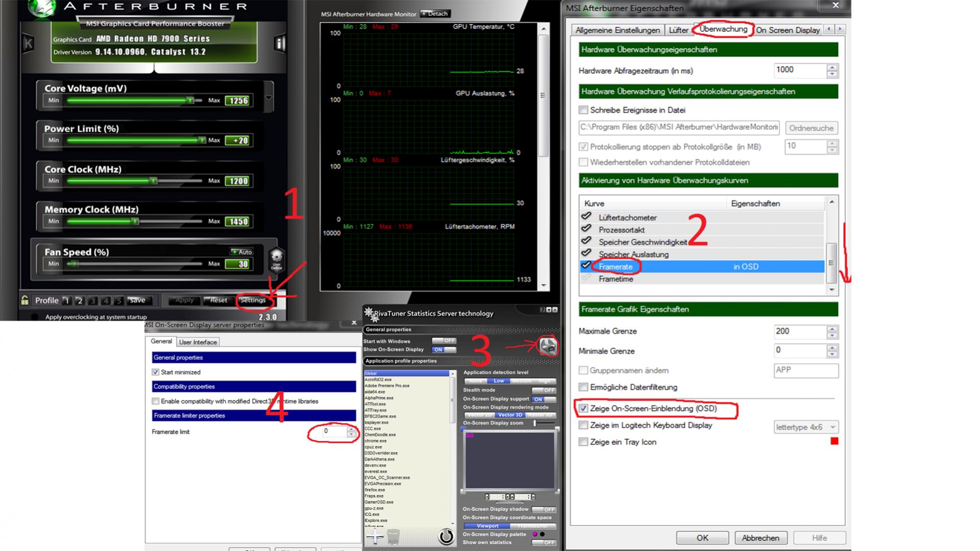Switch to Überwachung tab
The image size is (980, 551).
[x=723, y=29]
